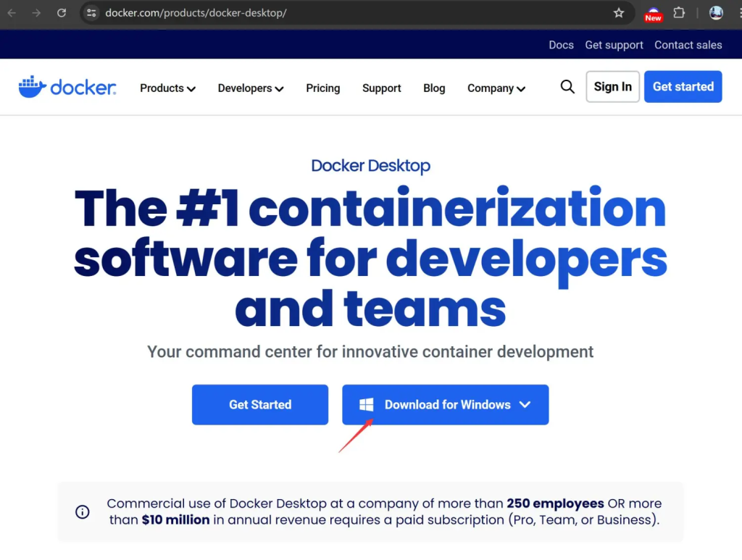The height and width of the screenshot is (560, 742).
Task: Click the "250 employees" bold text
Action: 555,503
